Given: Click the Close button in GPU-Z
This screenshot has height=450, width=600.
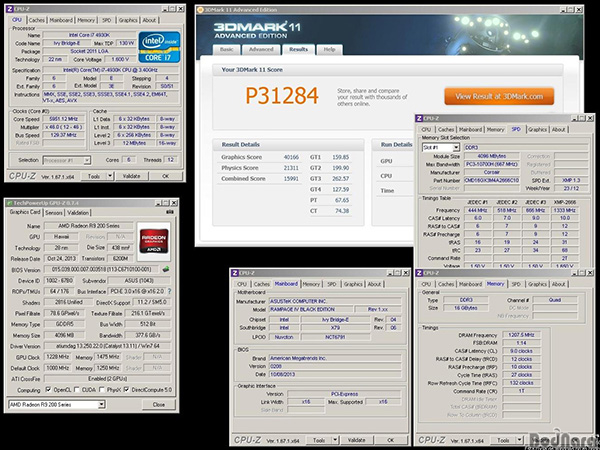Looking at the screenshot, I should pyautogui.click(x=159, y=404).
